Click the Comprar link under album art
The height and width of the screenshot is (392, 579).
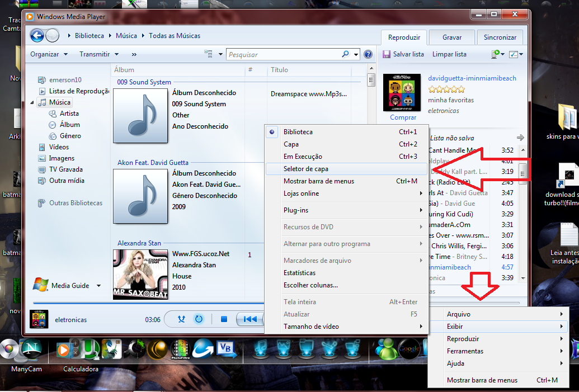[403, 117]
